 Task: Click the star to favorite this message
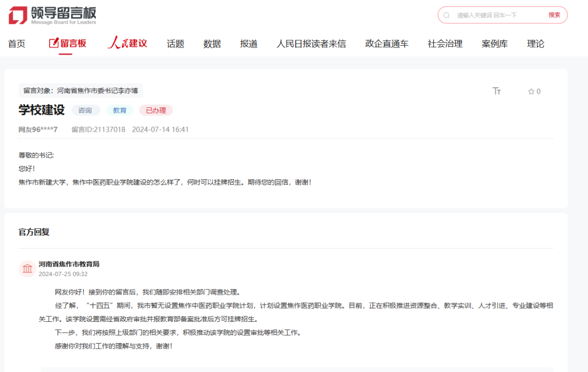coord(531,91)
